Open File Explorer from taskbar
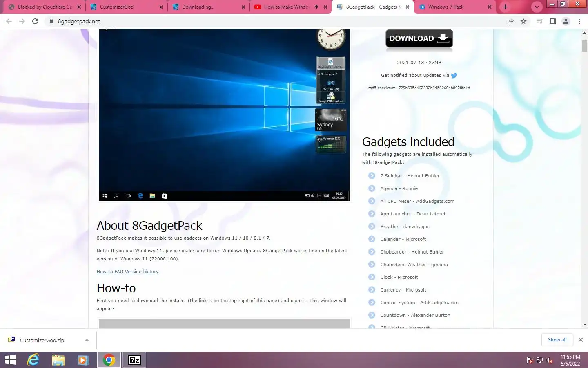 pyautogui.click(x=58, y=360)
